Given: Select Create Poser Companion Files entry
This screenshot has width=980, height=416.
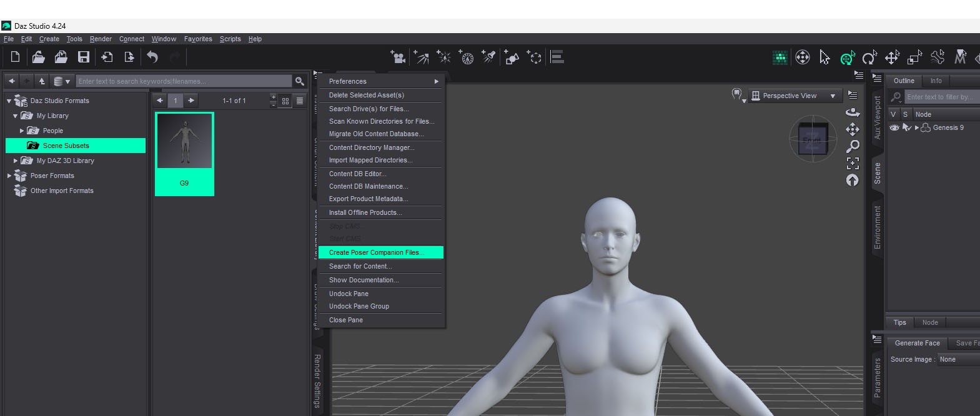Looking at the screenshot, I should (381, 252).
